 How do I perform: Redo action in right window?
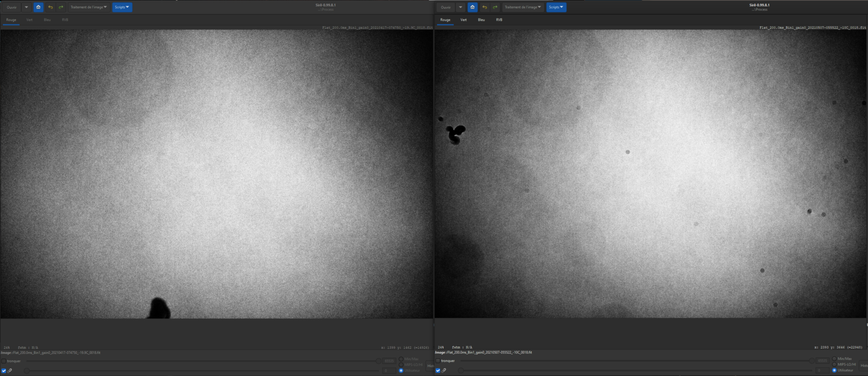[x=495, y=8]
